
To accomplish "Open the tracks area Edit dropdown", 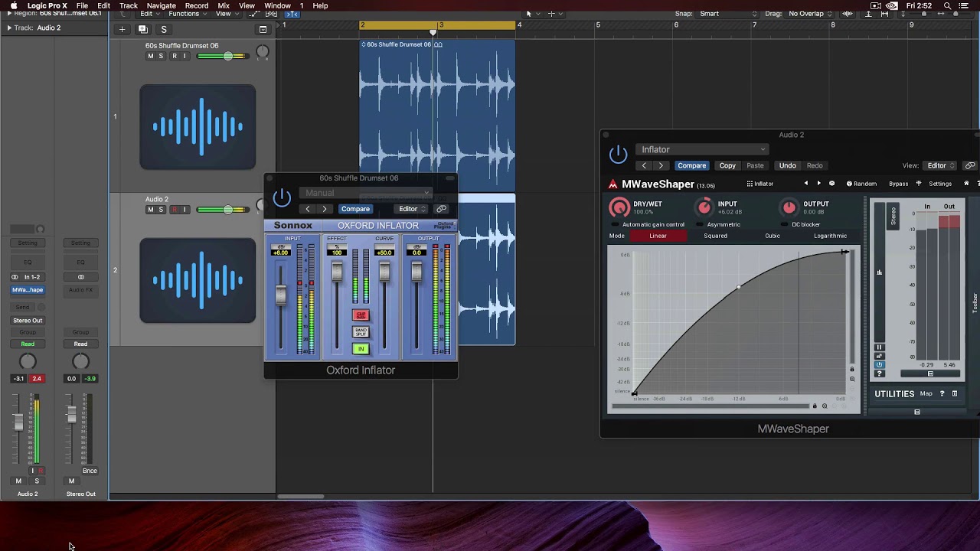I will (149, 14).
